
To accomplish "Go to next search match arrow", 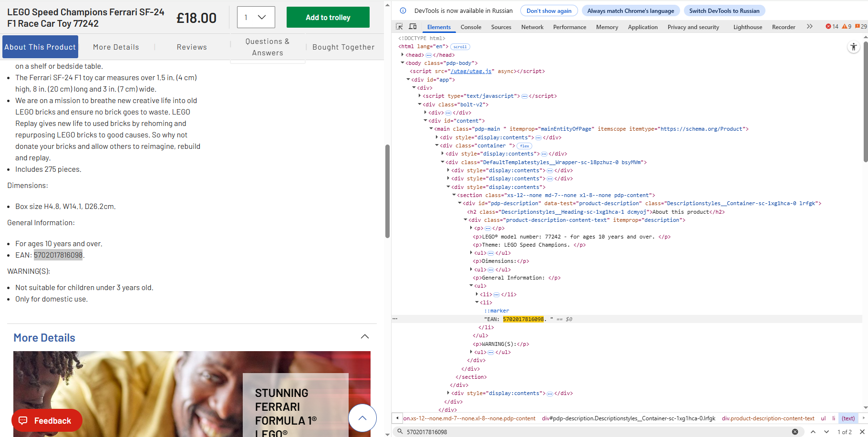I will click(827, 432).
